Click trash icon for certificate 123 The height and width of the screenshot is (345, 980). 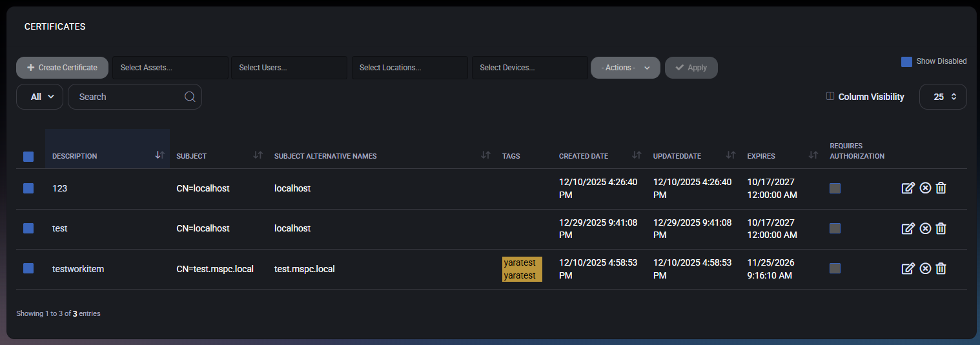tap(941, 188)
